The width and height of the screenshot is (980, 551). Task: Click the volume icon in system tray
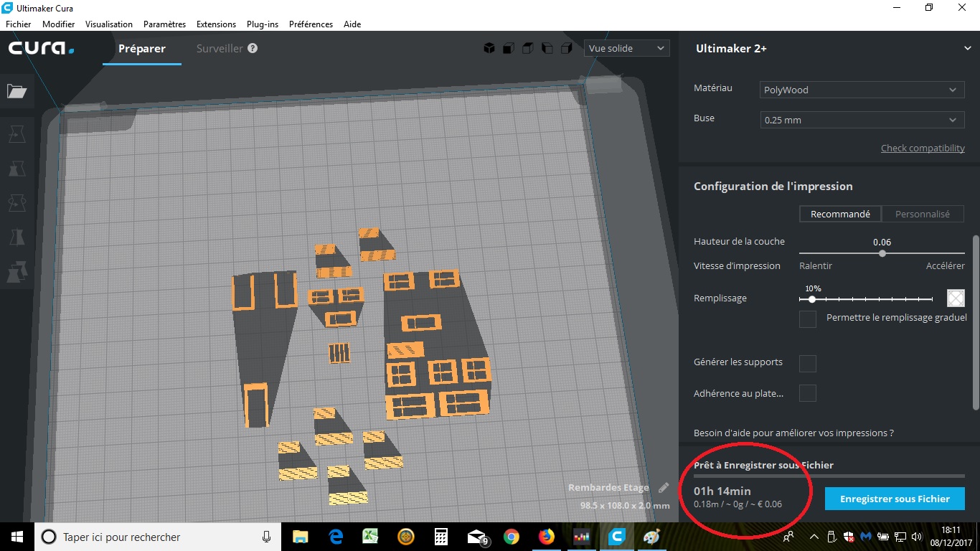916,537
